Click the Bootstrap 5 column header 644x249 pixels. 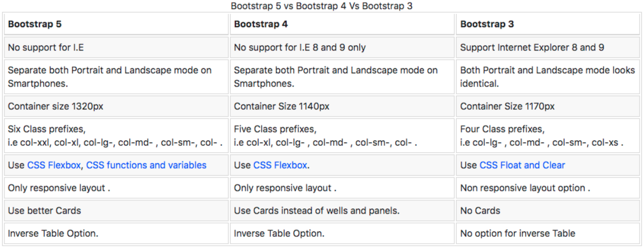pyautogui.click(x=35, y=24)
